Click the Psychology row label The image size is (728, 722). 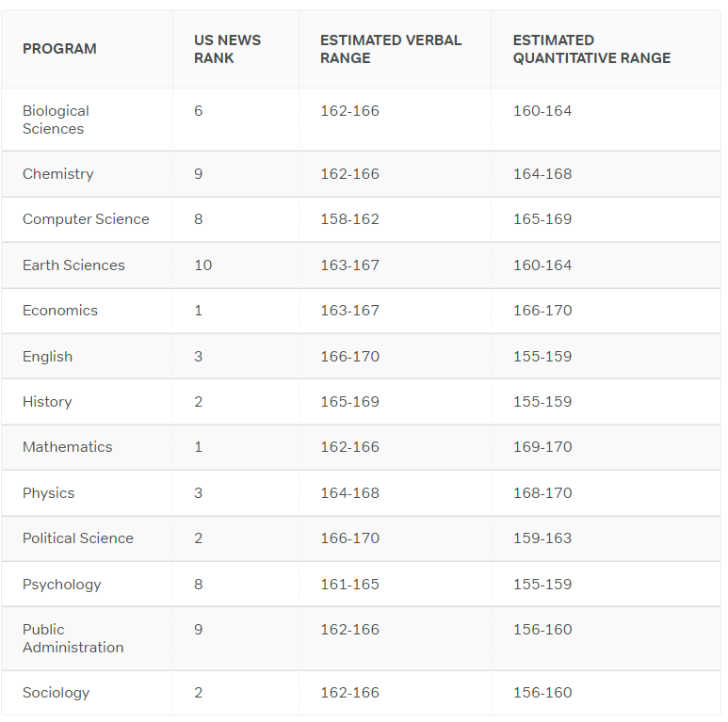click(62, 585)
